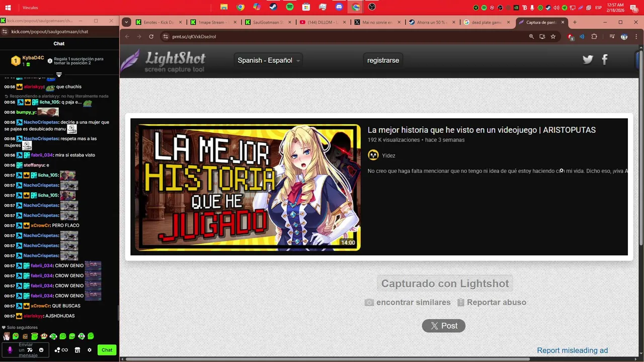Screen dimensions: 644x362
Task: Open a new Chrome tab
Action: click(x=575, y=22)
